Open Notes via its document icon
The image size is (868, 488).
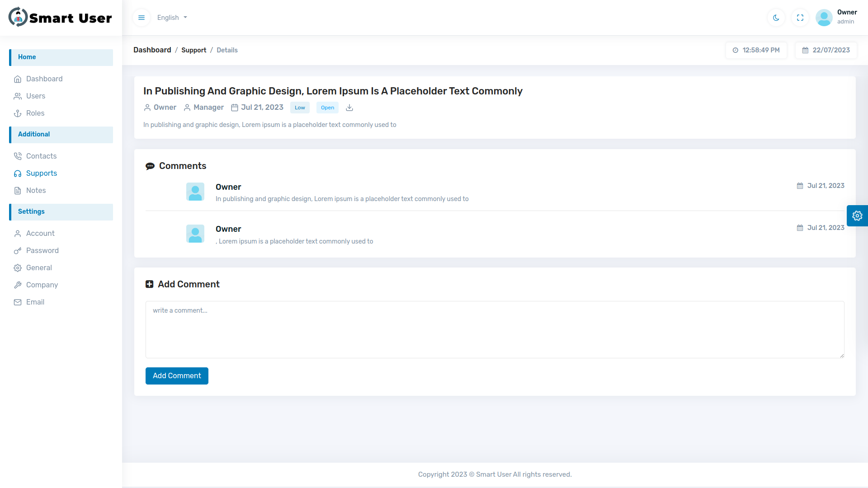click(17, 191)
